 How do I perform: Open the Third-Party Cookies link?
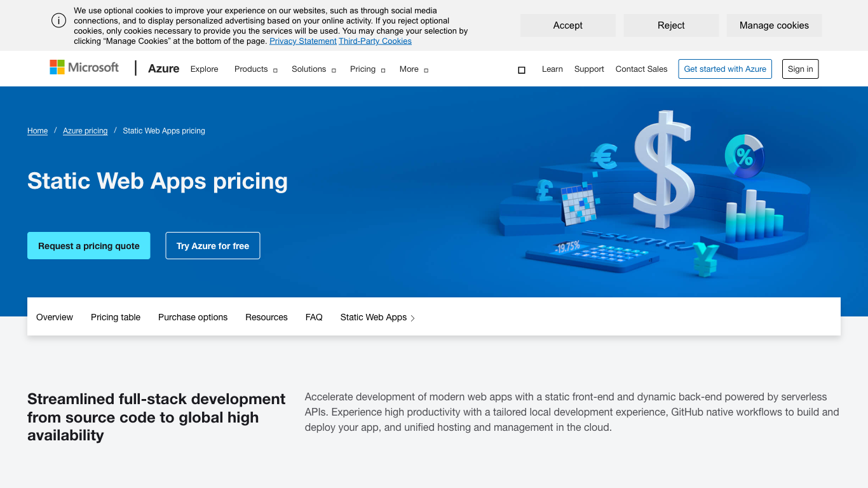click(375, 41)
